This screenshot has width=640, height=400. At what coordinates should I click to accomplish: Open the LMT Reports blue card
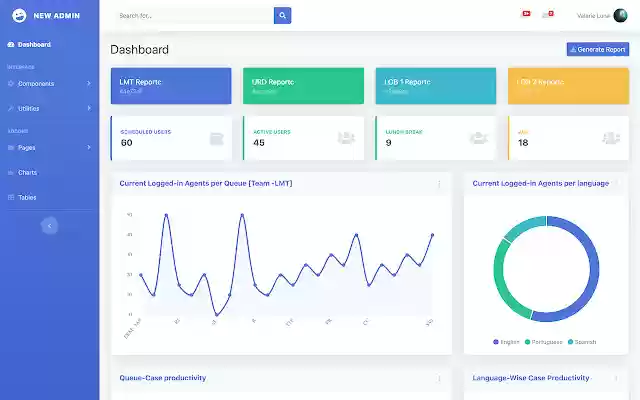click(x=171, y=86)
